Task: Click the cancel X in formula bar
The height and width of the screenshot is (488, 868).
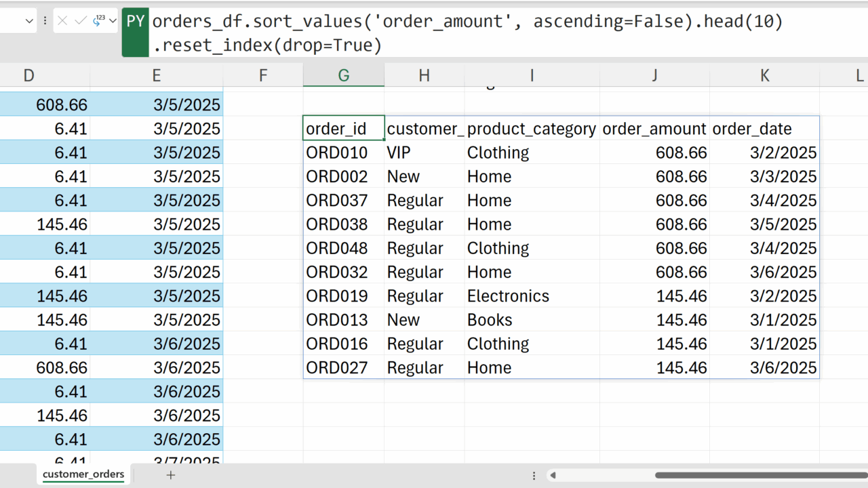Action: [x=62, y=21]
